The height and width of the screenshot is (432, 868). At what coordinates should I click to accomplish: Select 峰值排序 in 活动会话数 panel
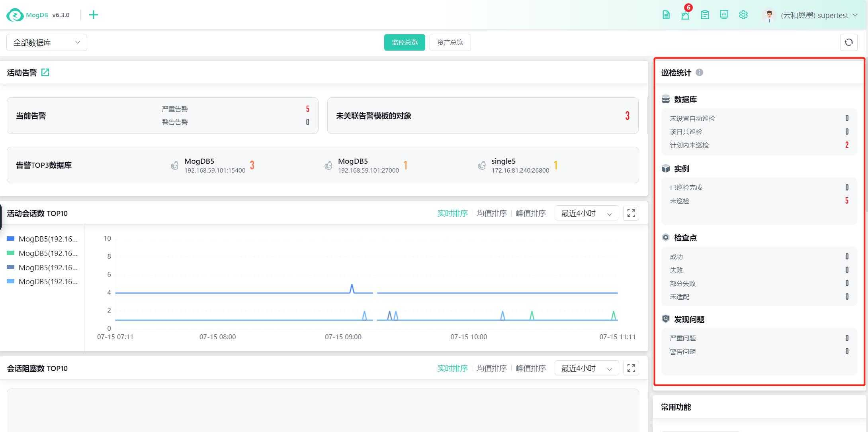coord(531,213)
